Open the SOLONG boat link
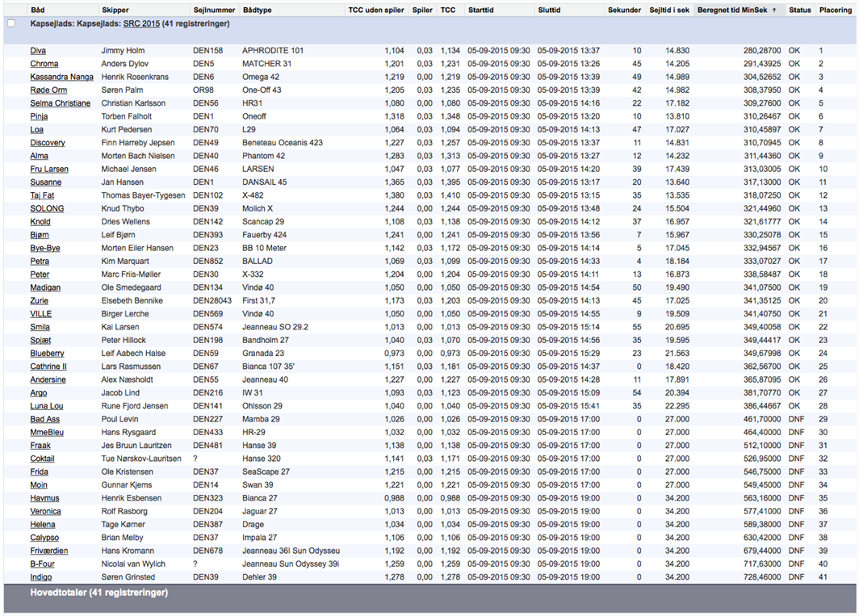 [x=47, y=208]
